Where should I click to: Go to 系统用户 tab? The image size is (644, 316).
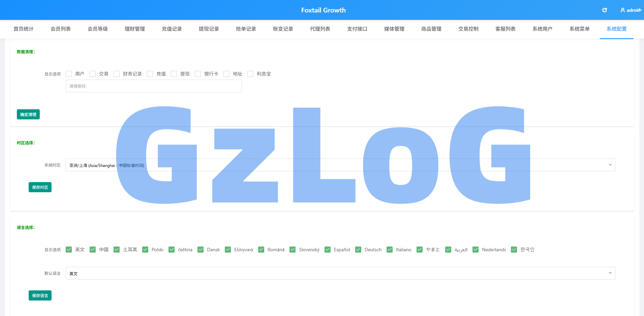(x=543, y=29)
